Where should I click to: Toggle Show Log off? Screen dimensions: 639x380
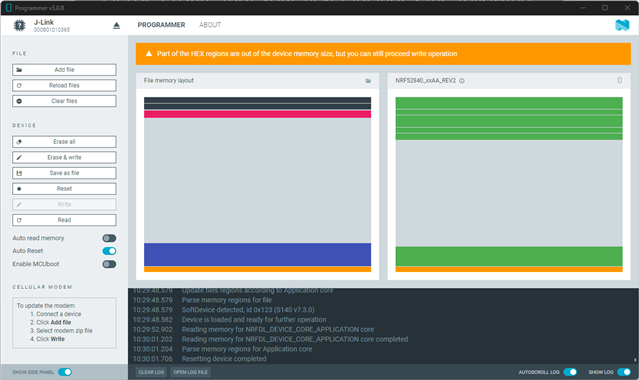point(624,372)
